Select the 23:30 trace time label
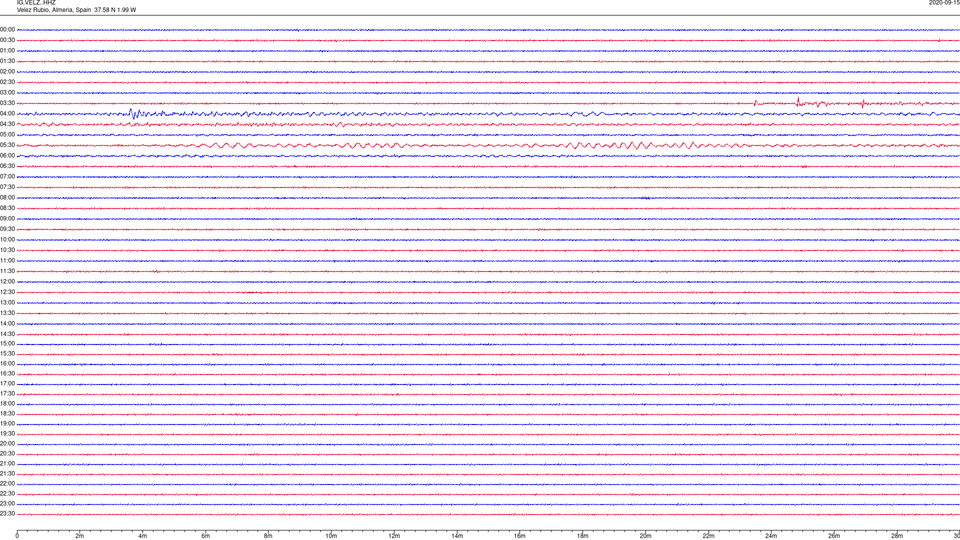This screenshot has height=540, width=960. pos(7,514)
